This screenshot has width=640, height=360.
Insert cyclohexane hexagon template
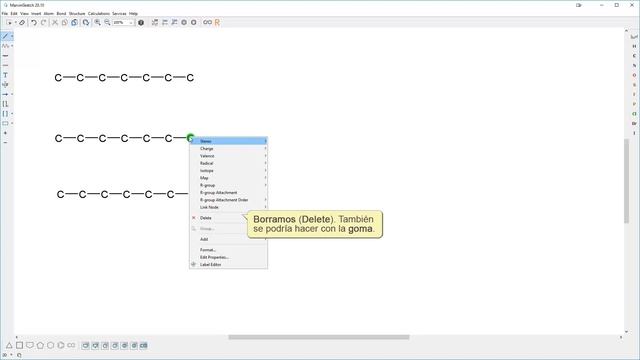(51, 345)
